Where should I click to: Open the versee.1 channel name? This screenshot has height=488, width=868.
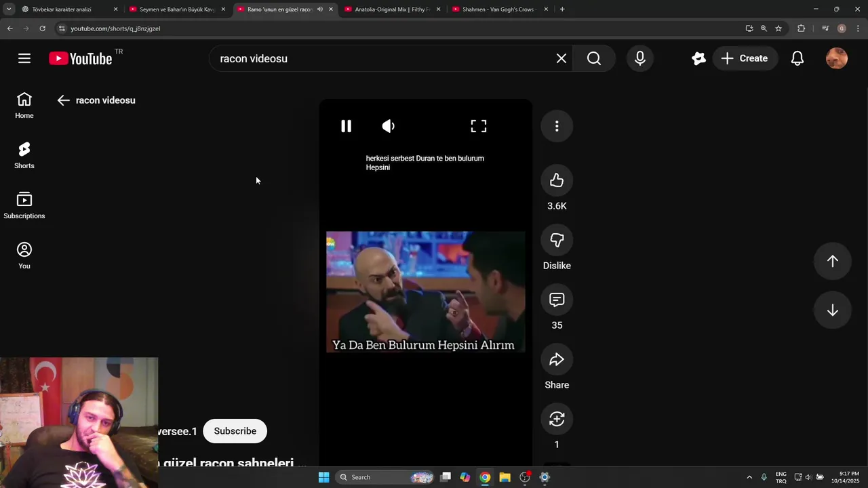tap(178, 431)
